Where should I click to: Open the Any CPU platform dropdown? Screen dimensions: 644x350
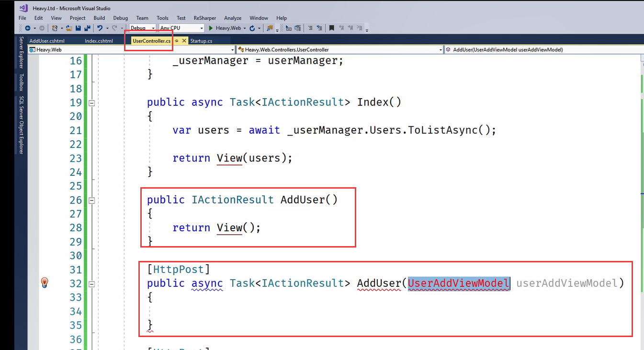(x=182, y=28)
